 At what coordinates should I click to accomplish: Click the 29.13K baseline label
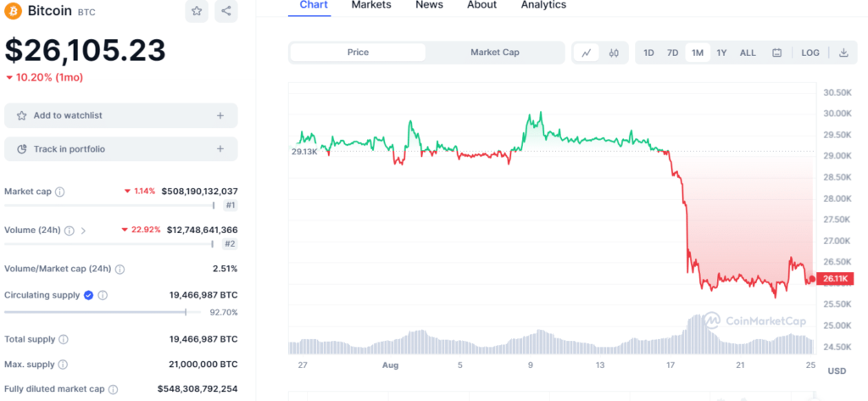(304, 151)
